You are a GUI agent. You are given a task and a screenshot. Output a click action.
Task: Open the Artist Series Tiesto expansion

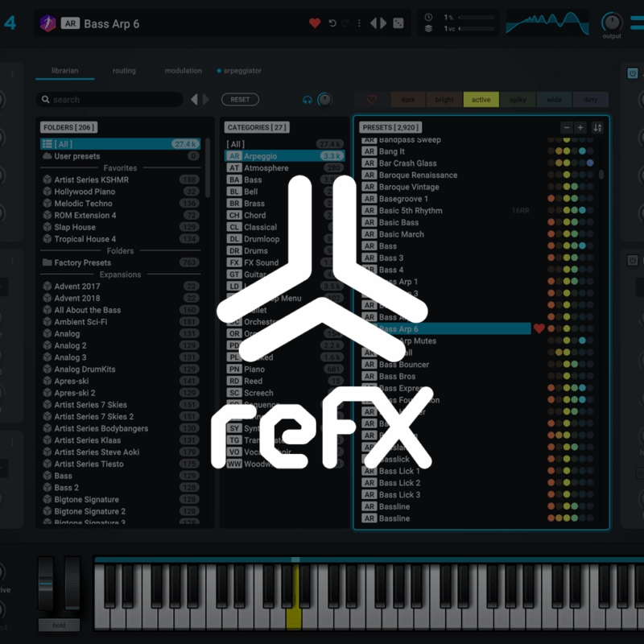tap(120, 464)
